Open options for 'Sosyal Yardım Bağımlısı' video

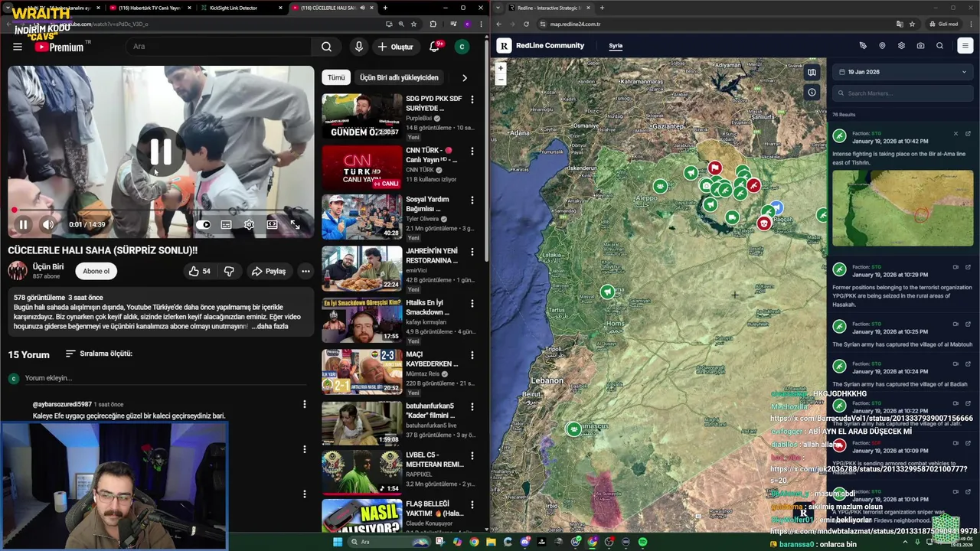click(x=472, y=201)
